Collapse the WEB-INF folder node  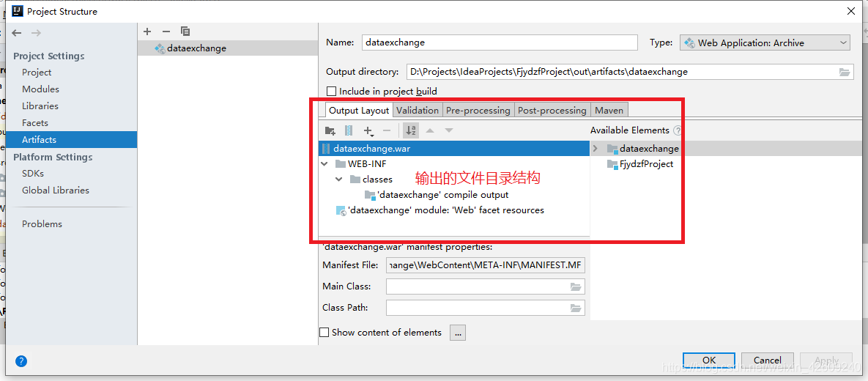click(x=324, y=164)
